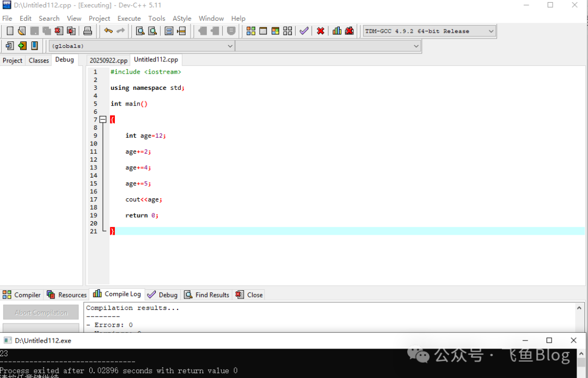Open Replace with the second magnifier icon
588x378 pixels.
[x=152, y=31]
